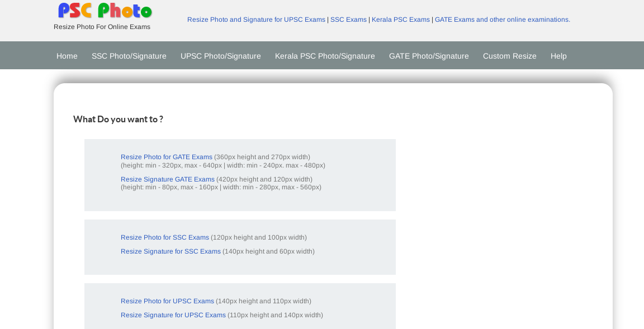Open Resize Photo for GATE Exams link
Image resolution: width=644 pixels, height=329 pixels.
point(167,157)
